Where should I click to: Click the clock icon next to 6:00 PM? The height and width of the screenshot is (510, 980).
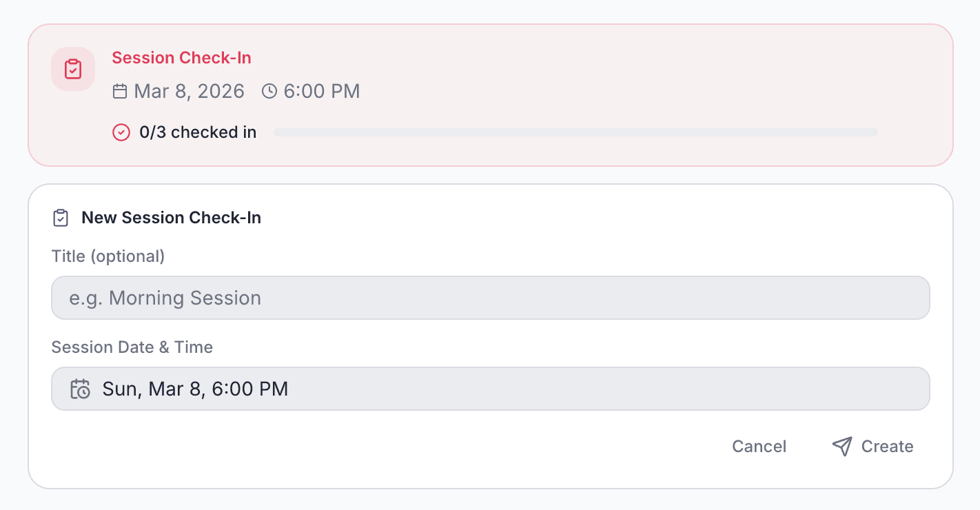click(269, 90)
